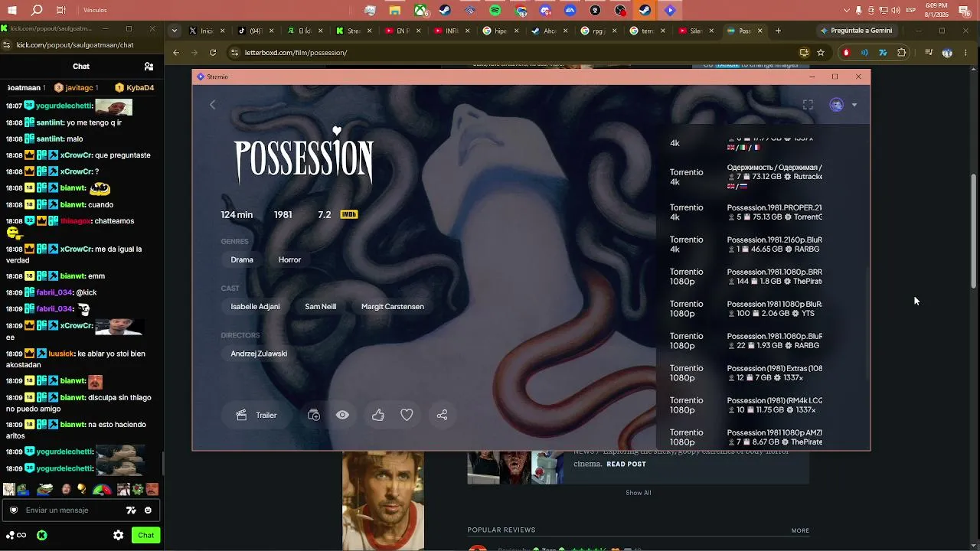Choose the 8.67 GB ThePirateBay 1080p stream
Viewport: 980px width, 551px height.
click(x=746, y=437)
